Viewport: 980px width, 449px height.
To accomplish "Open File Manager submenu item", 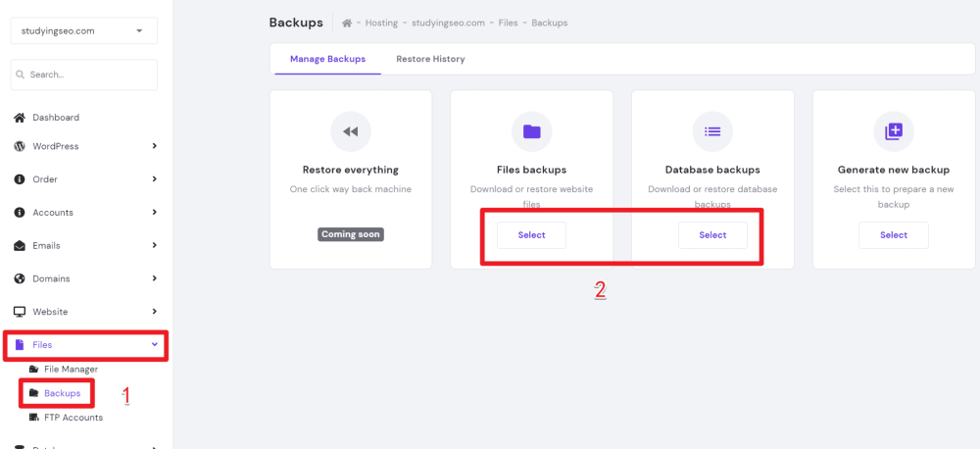I will pyautogui.click(x=71, y=370).
